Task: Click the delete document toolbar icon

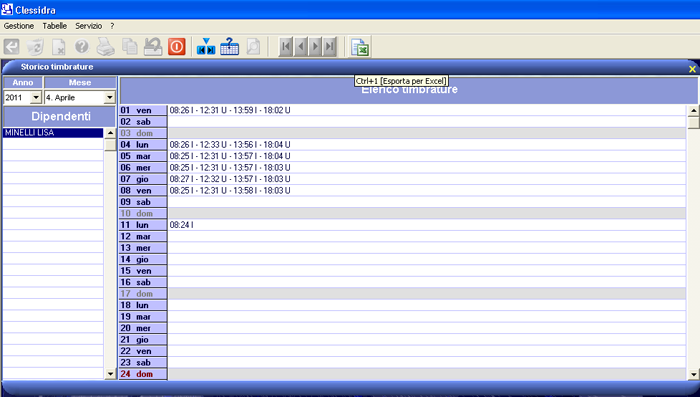Action: point(58,46)
